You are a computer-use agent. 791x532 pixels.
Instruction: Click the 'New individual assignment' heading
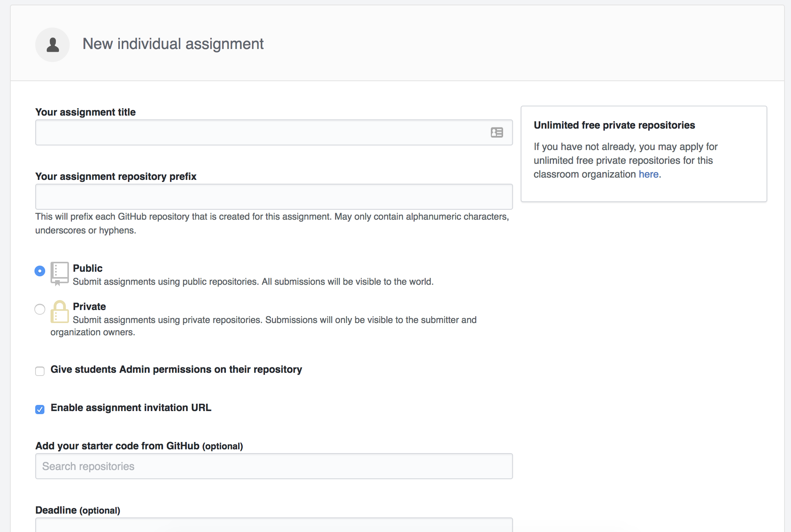173,44
